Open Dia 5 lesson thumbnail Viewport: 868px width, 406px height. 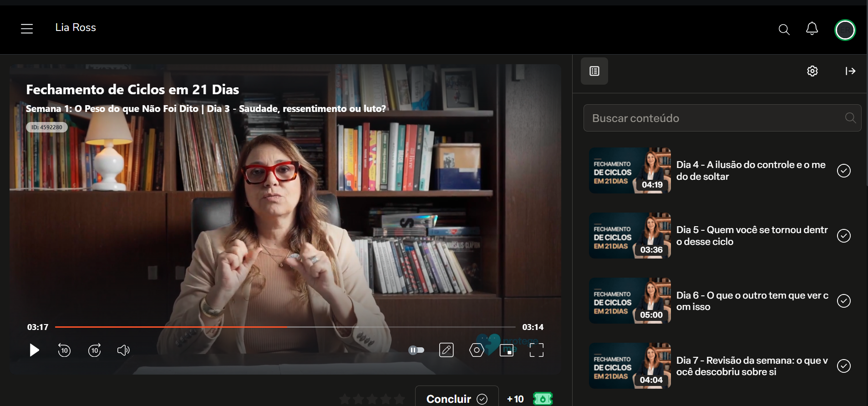coord(630,235)
